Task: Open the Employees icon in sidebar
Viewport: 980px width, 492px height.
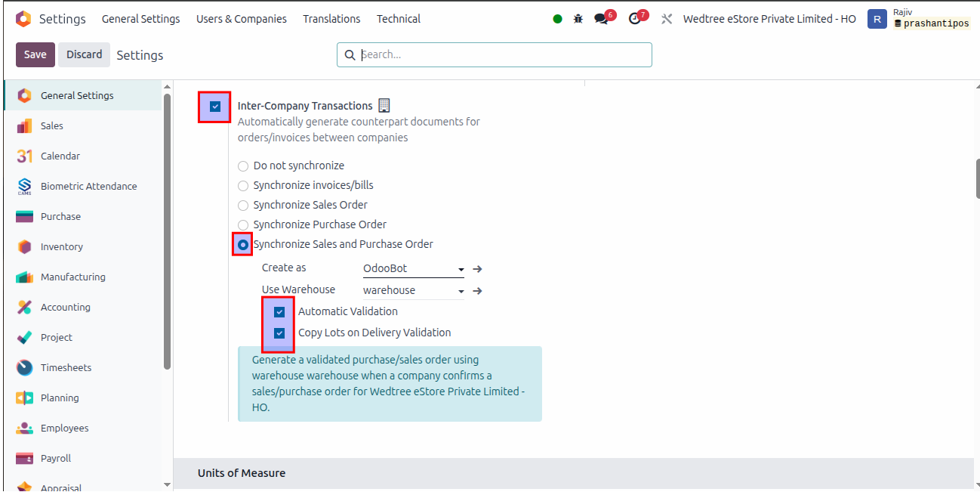Action: 24,428
